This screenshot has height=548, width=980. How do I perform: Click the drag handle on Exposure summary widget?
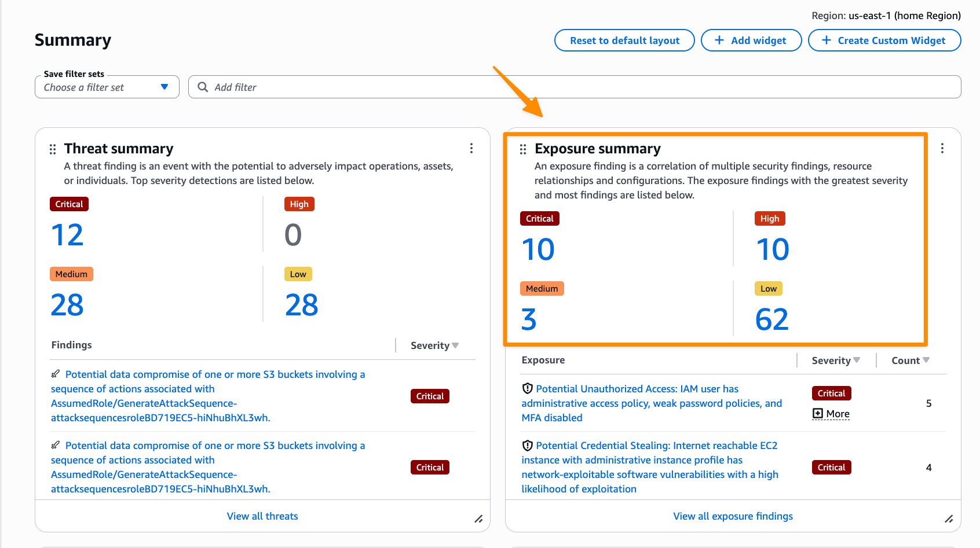(x=523, y=149)
